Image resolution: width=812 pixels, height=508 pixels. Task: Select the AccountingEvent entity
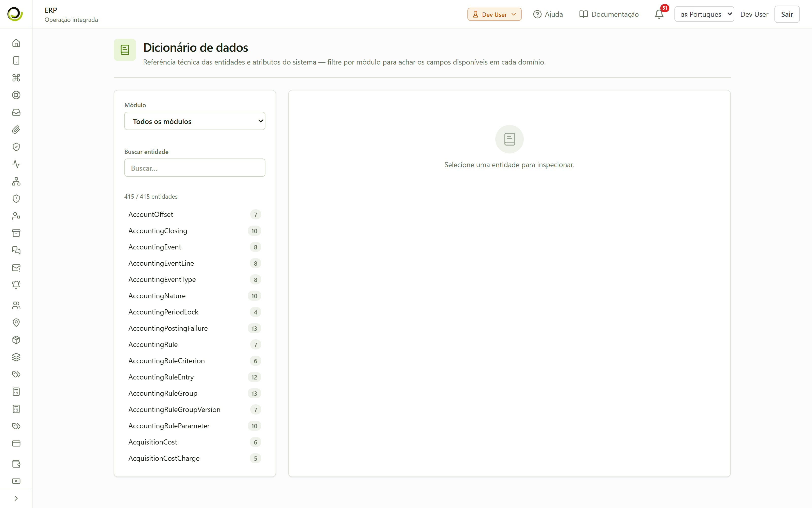coord(195,247)
